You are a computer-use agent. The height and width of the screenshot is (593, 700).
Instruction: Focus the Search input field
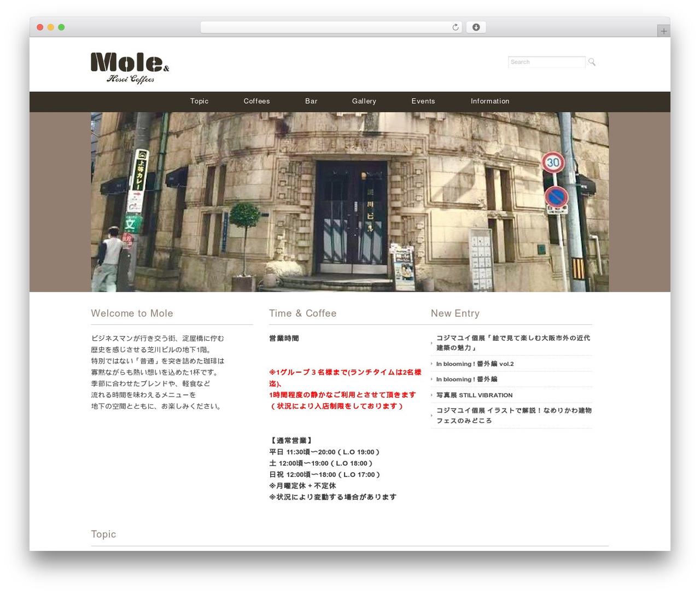[x=546, y=62]
